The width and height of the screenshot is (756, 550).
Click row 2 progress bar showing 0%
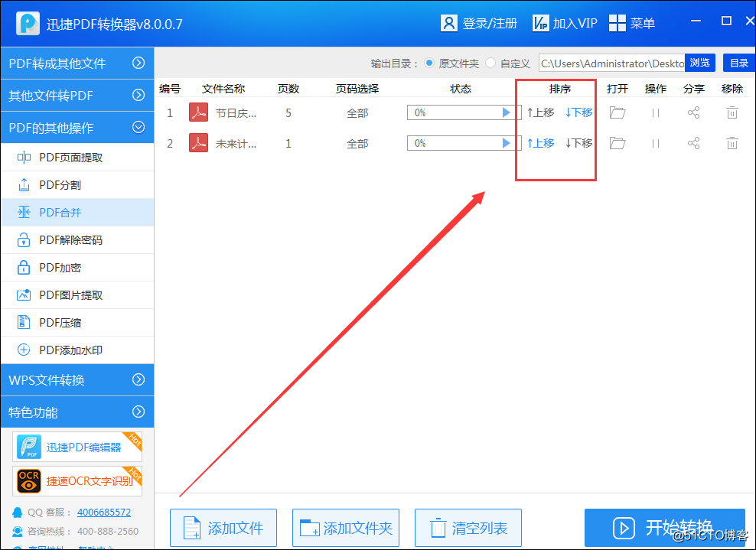pyautogui.click(x=464, y=143)
